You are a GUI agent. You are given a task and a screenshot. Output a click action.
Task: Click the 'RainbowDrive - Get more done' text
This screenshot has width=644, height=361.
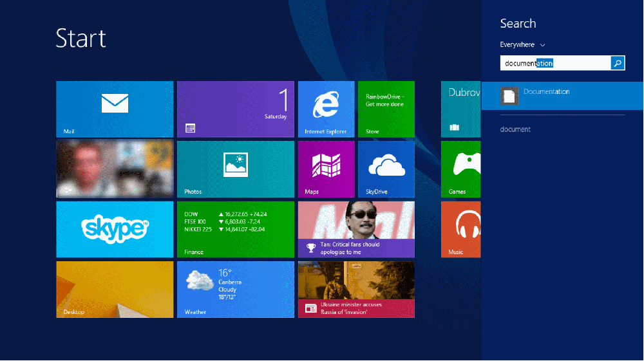click(x=385, y=100)
